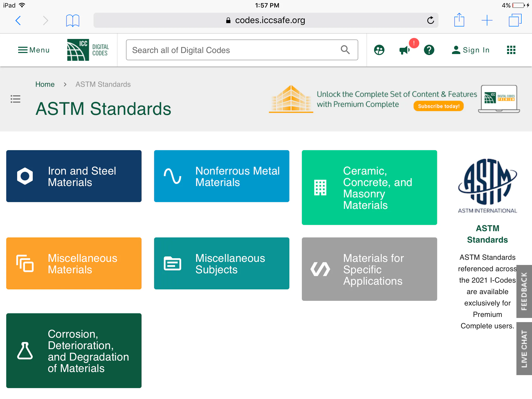Open the Live Chat side tab
Screen dimensions: 532x399
[524, 349]
